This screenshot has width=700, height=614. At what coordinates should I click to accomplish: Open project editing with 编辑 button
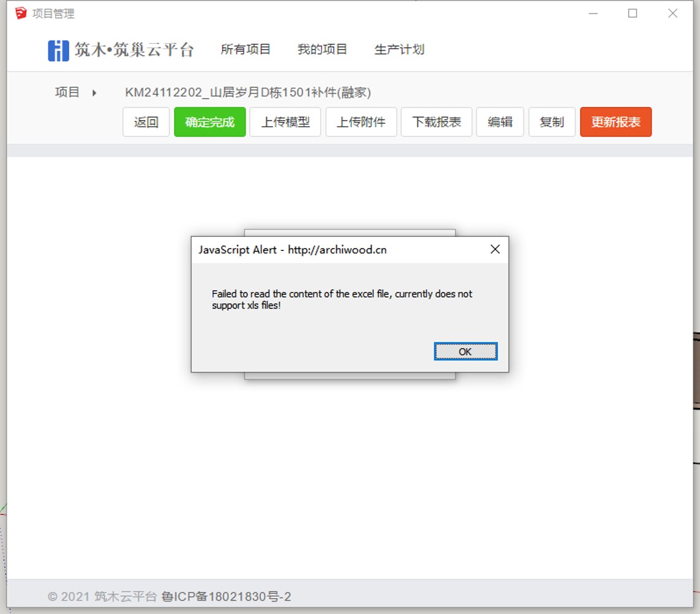[x=500, y=122]
